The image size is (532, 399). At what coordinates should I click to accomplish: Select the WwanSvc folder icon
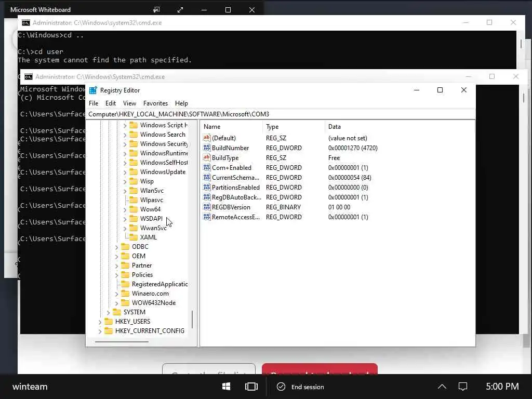134,228
